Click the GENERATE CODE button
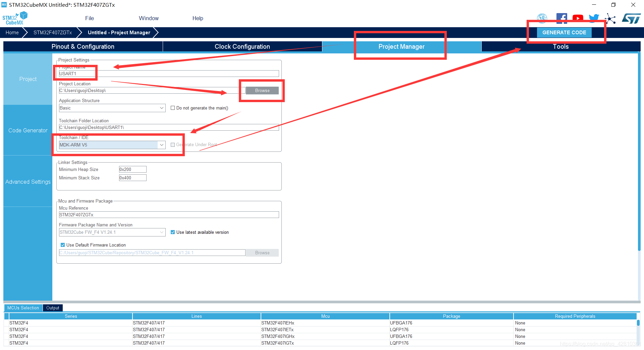 tap(564, 33)
